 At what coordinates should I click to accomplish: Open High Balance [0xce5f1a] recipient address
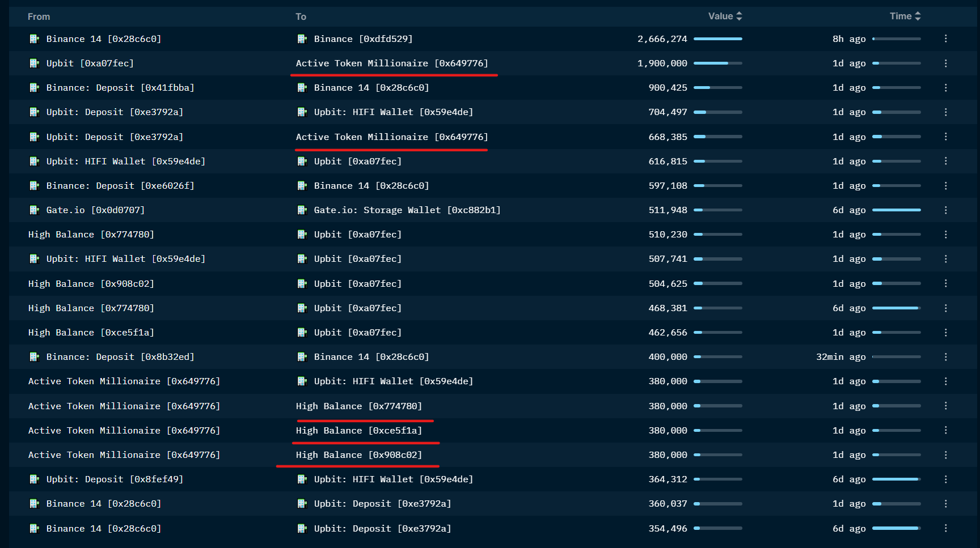[x=358, y=431]
